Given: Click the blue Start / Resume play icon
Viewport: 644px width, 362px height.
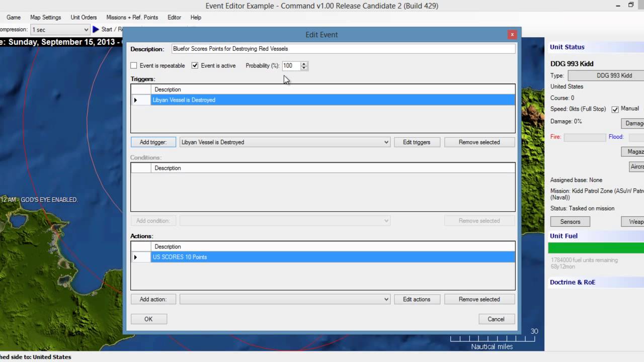Looking at the screenshot, I should 96,30.
